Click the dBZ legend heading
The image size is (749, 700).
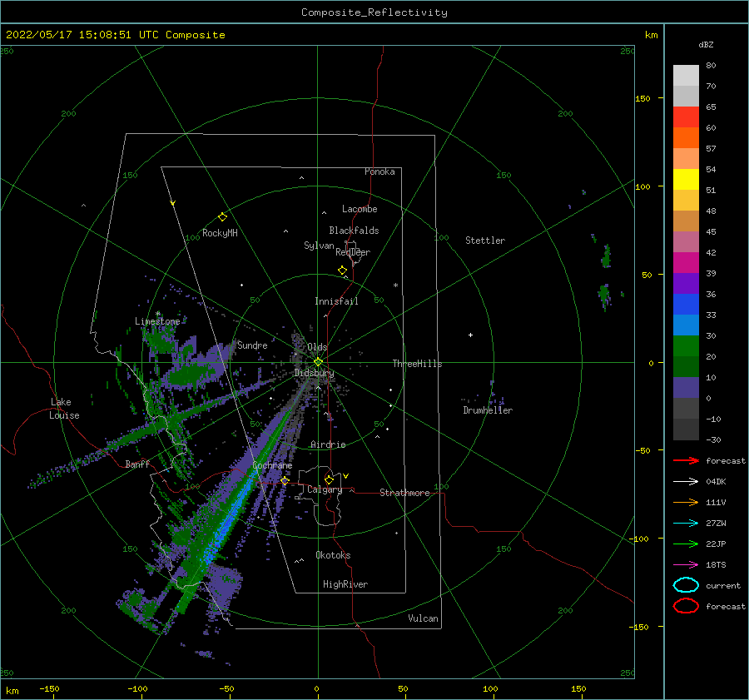click(x=706, y=44)
